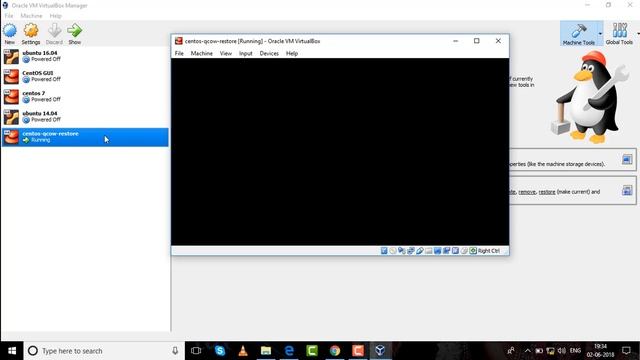Click the volume icon in system tray
640x360 pixels.
(x=562, y=351)
